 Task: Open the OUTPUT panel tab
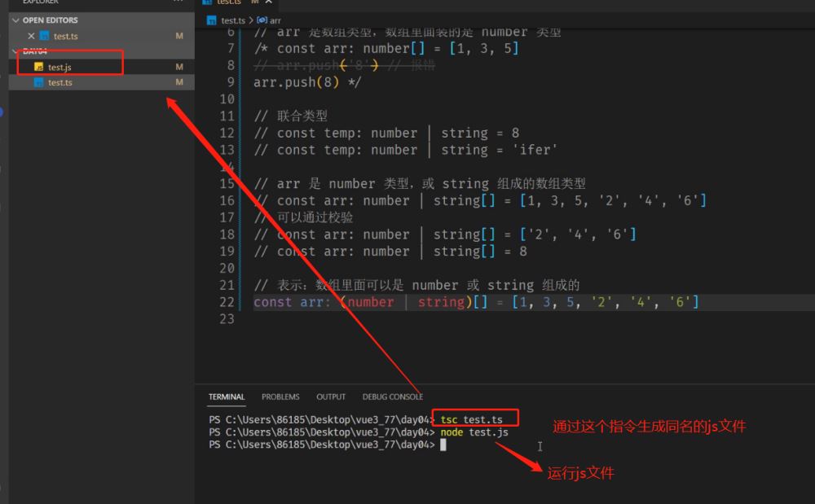pyautogui.click(x=331, y=397)
